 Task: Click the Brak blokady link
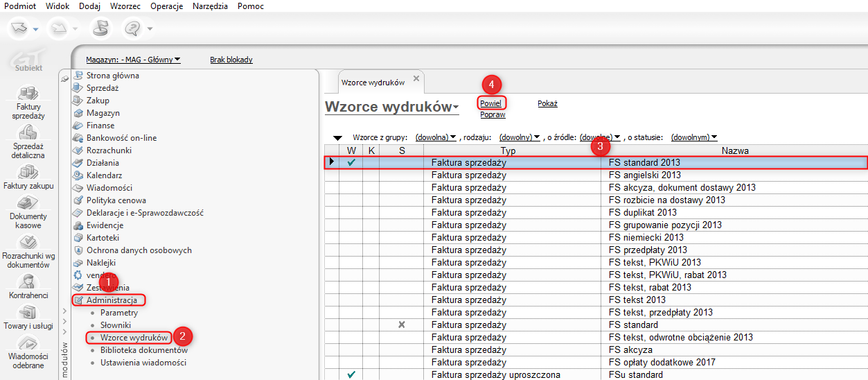(x=231, y=60)
